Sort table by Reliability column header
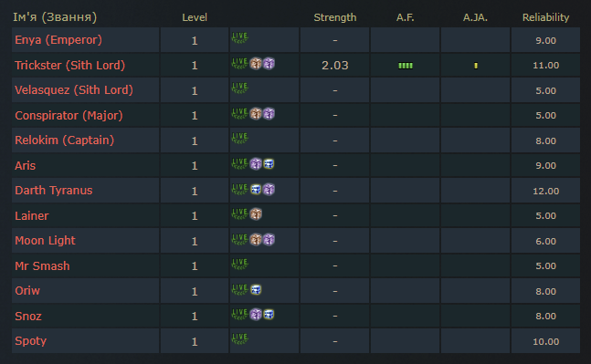 (x=545, y=17)
